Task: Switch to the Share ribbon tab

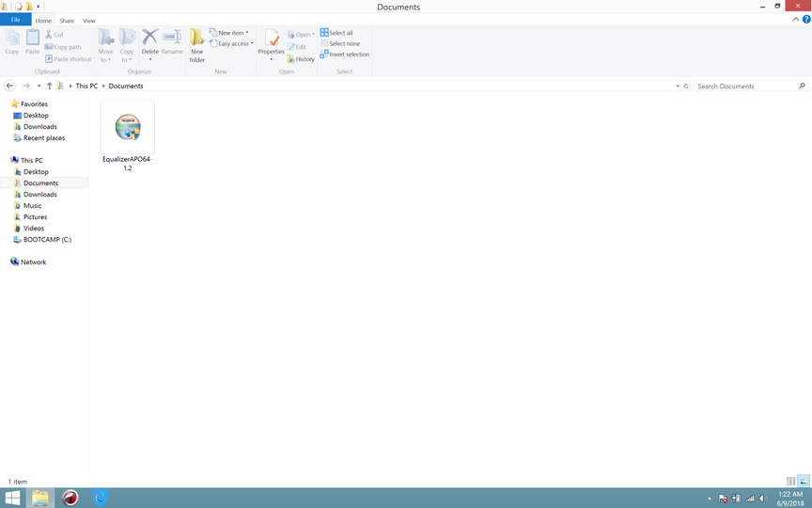Action: click(67, 21)
